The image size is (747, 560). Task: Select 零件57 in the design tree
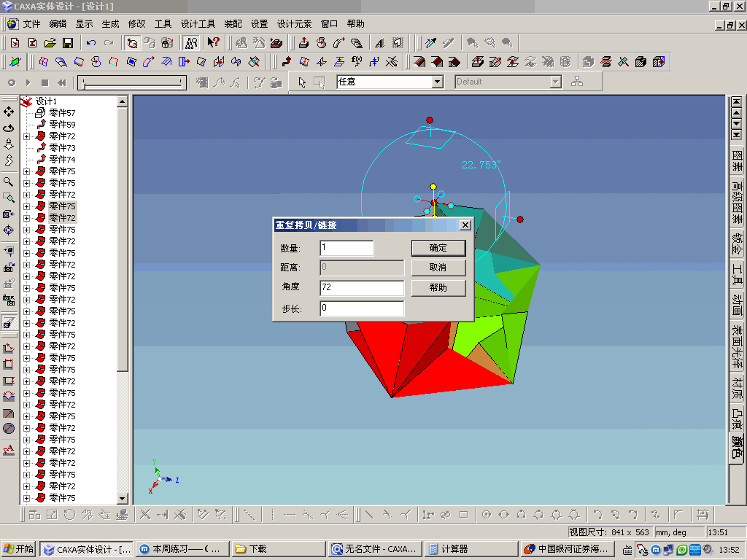pos(63,113)
